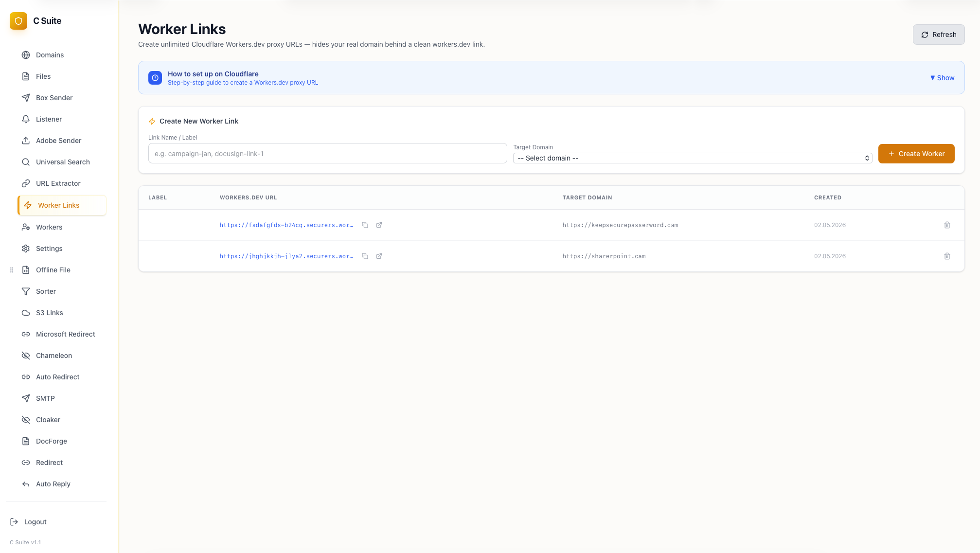Expand the Cloudflare guide with Show
980x553 pixels.
(x=942, y=78)
